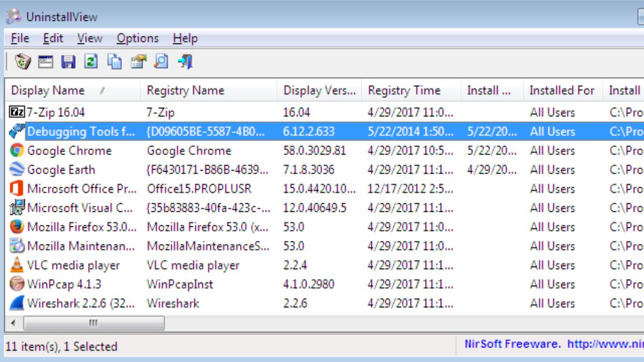
Task: Click the 7-Zip program icon
Action: [17, 112]
